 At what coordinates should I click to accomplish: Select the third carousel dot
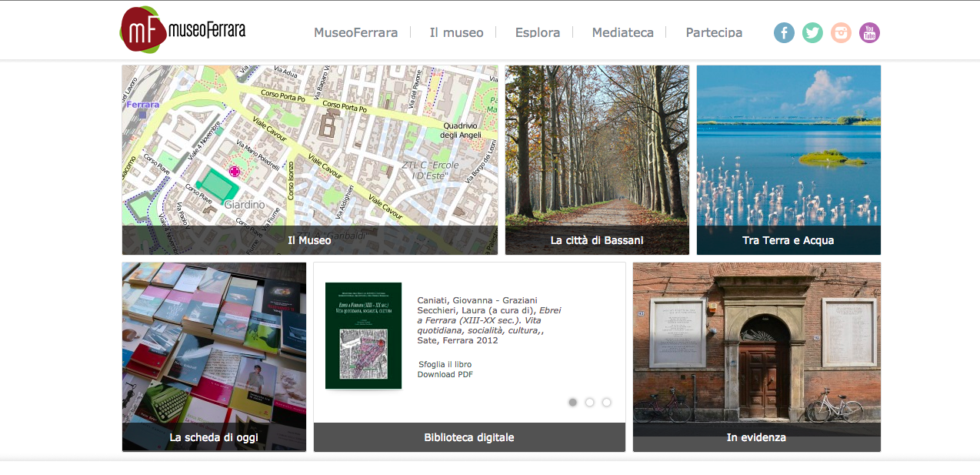pyautogui.click(x=606, y=402)
